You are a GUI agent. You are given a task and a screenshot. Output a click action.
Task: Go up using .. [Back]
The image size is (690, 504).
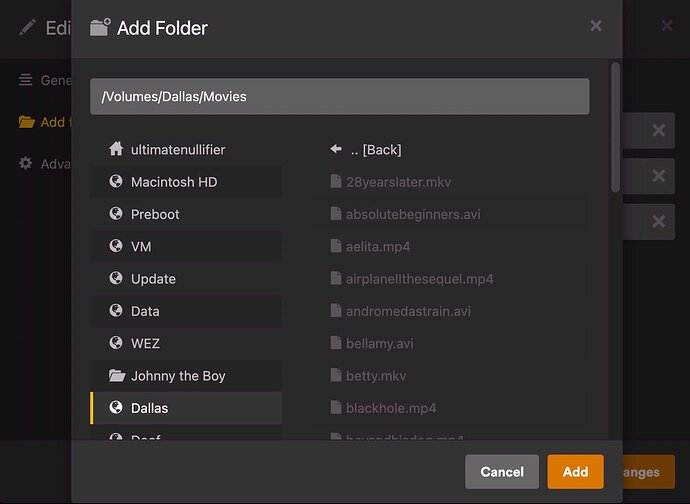coord(451,150)
